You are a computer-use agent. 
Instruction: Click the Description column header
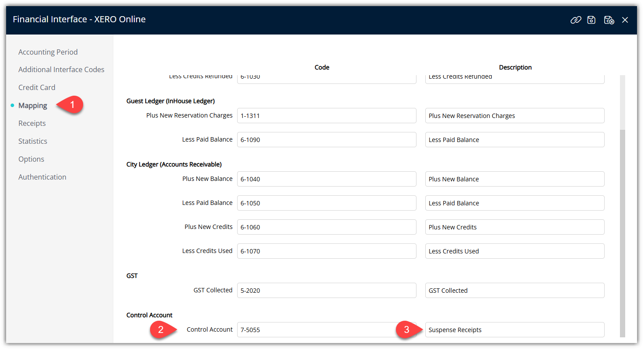[515, 67]
